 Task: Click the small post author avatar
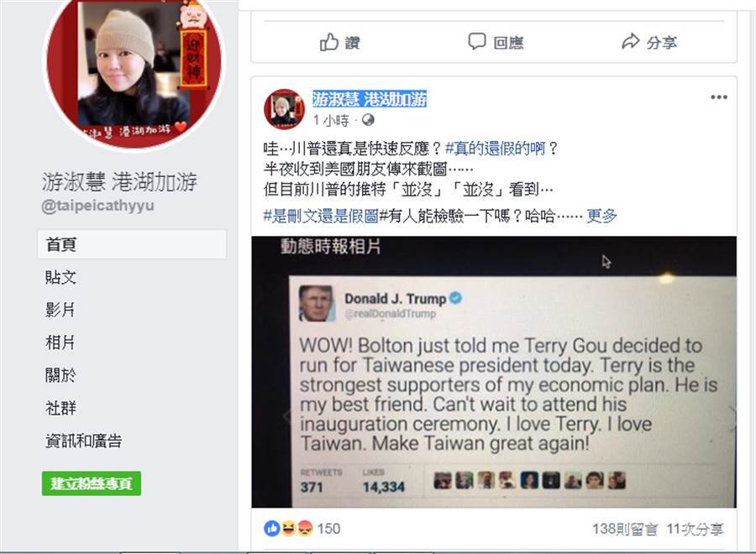click(284, 109)
